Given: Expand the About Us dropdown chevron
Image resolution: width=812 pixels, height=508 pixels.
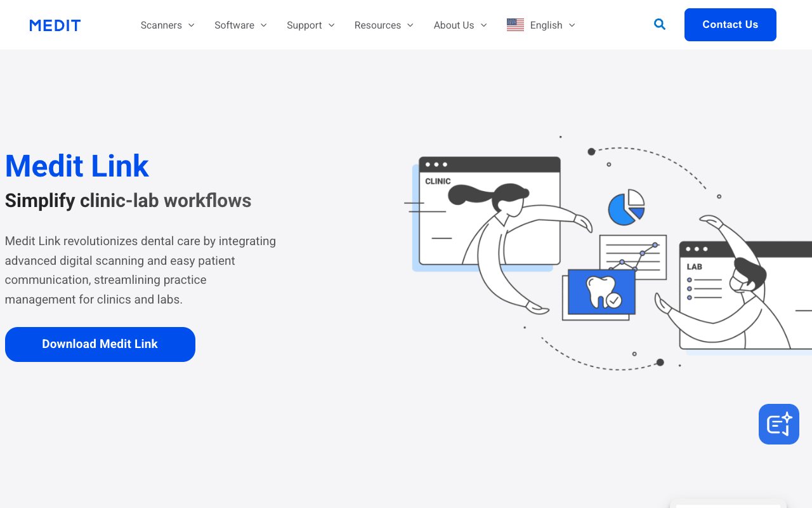Looking at the screenshot, I should [483, 25].
